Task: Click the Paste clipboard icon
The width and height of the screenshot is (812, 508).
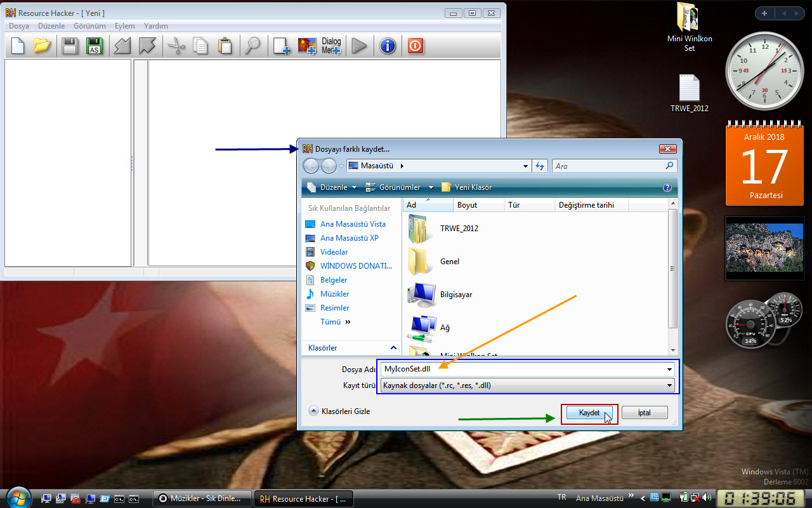Action: click(225, 46)
